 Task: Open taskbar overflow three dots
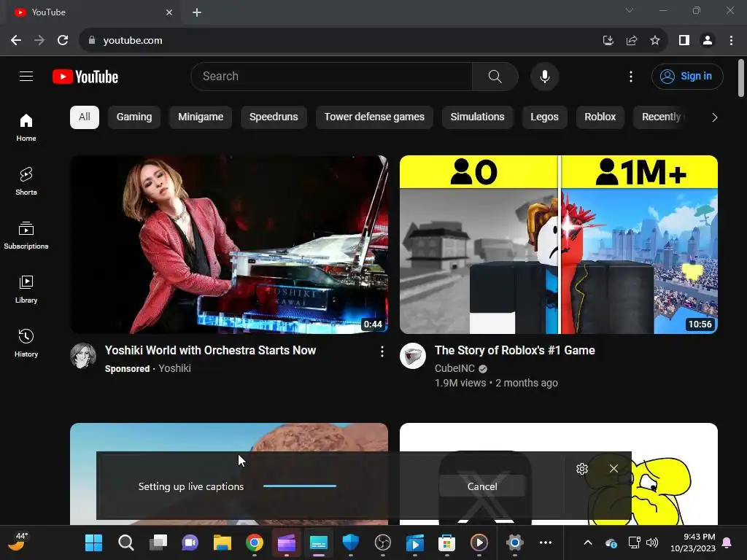[546, 542]
